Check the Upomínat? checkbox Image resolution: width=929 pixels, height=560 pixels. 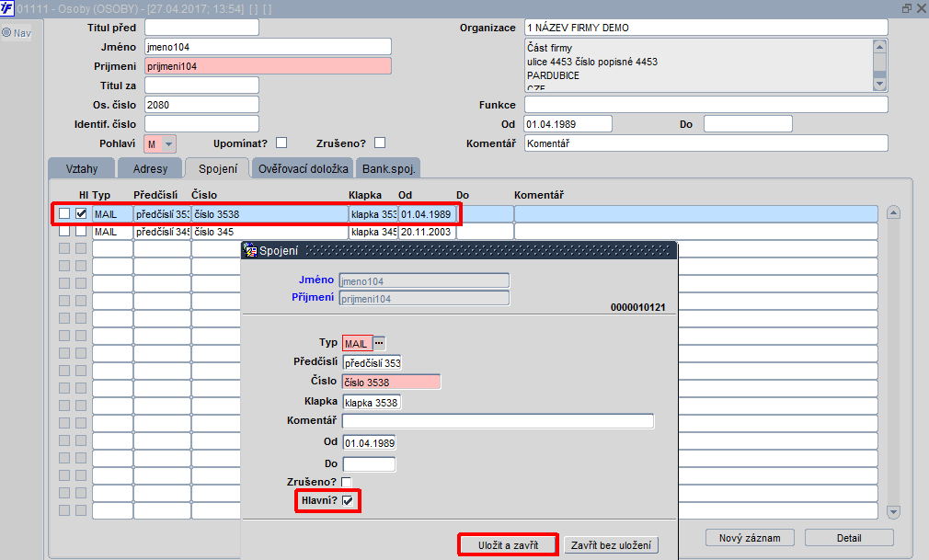click(x=281, y=143)
